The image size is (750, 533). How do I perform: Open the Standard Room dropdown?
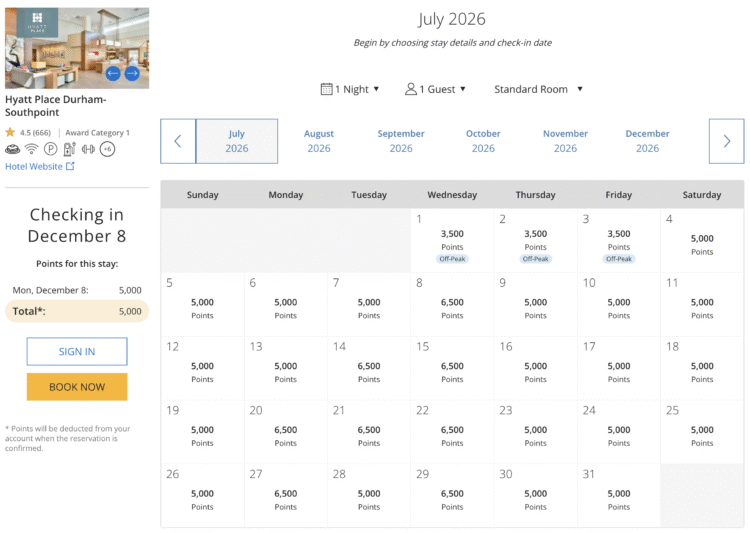[538, 89]
